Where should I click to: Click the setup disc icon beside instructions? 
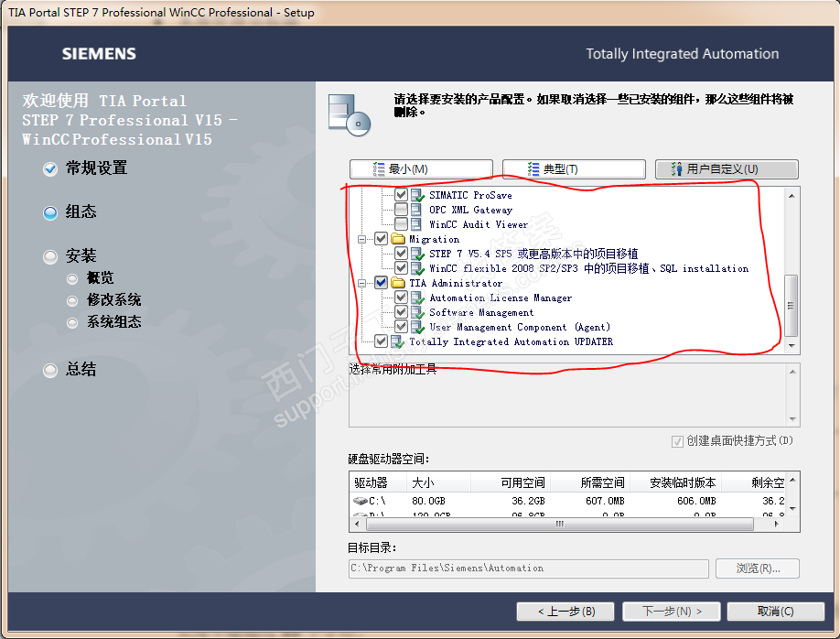pos(350,114)
